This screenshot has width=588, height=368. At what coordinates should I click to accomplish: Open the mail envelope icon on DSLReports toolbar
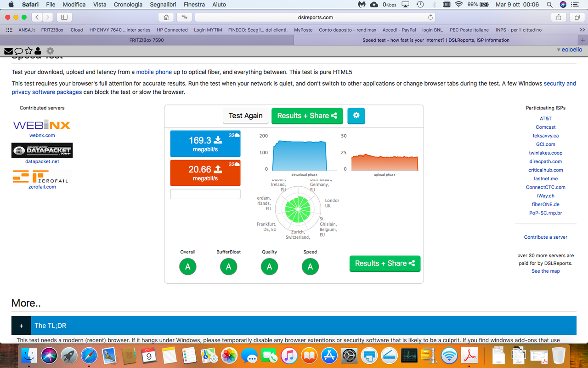8,51
